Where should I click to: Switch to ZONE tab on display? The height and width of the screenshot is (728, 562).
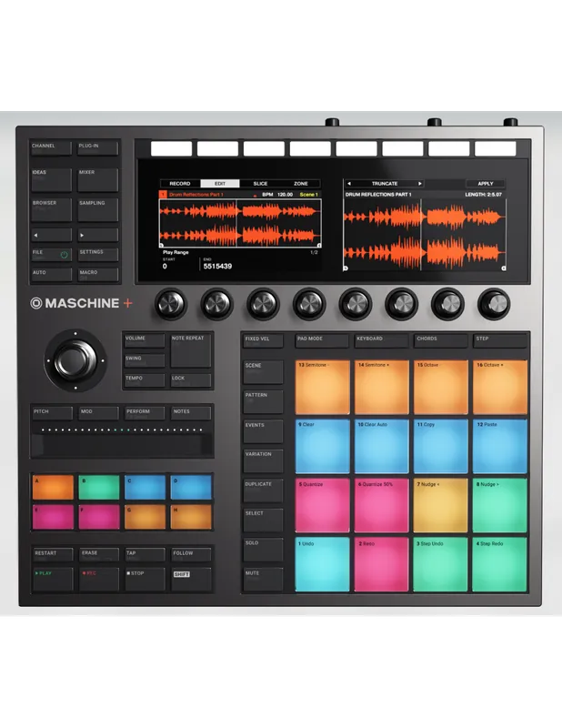tap(301, 184)
